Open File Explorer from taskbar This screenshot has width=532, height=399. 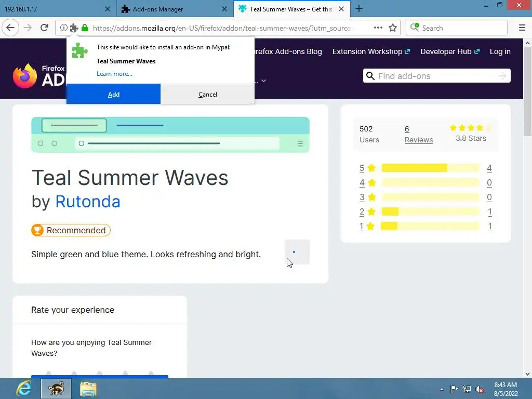point(88,389)
